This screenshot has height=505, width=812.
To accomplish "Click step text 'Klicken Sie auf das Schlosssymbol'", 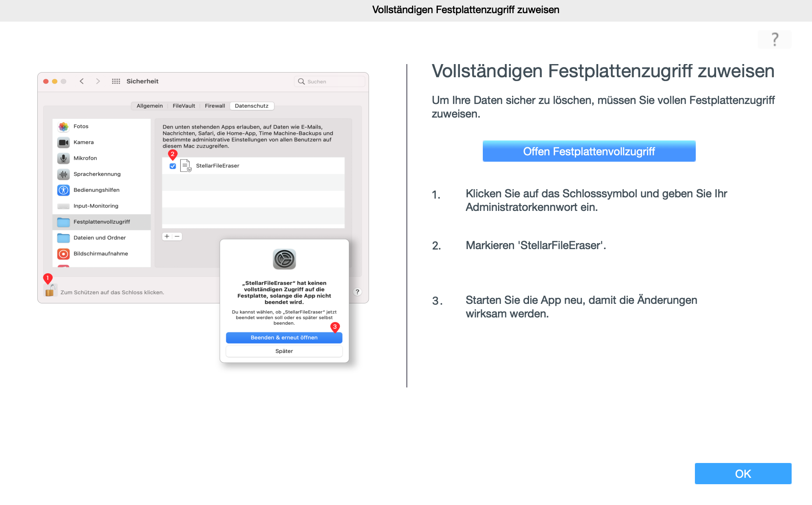I will tap(552, 194).
